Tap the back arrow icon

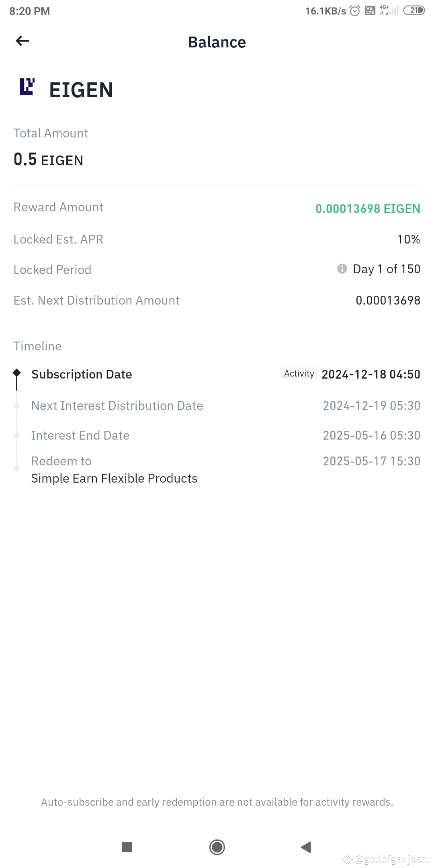tap(22, 41)
